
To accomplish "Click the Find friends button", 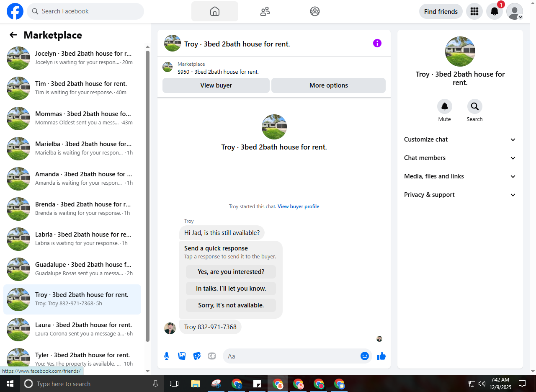I will 441,11.
